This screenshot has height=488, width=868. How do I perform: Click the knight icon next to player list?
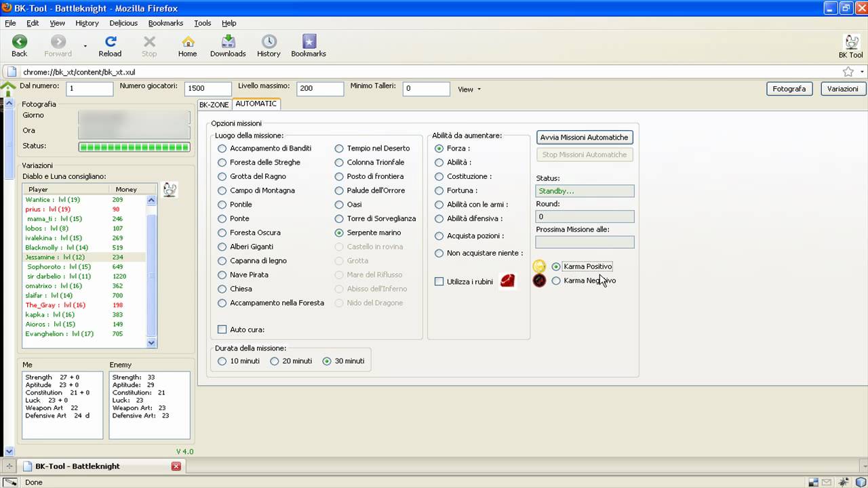point(170,190)
